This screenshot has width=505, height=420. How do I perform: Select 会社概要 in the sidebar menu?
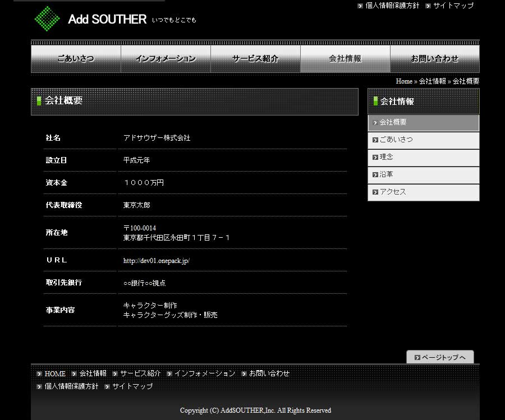pyautogui.click(x=423, y=123)
